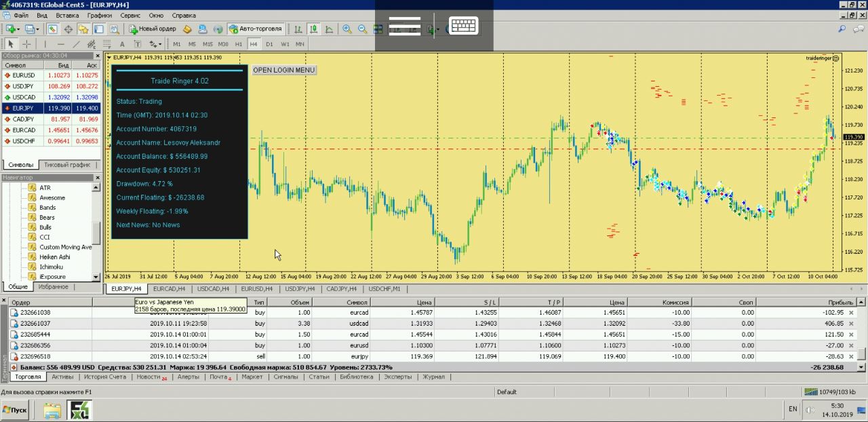Switch to MN timeframe
868x422 pixels.
(300, 44)
